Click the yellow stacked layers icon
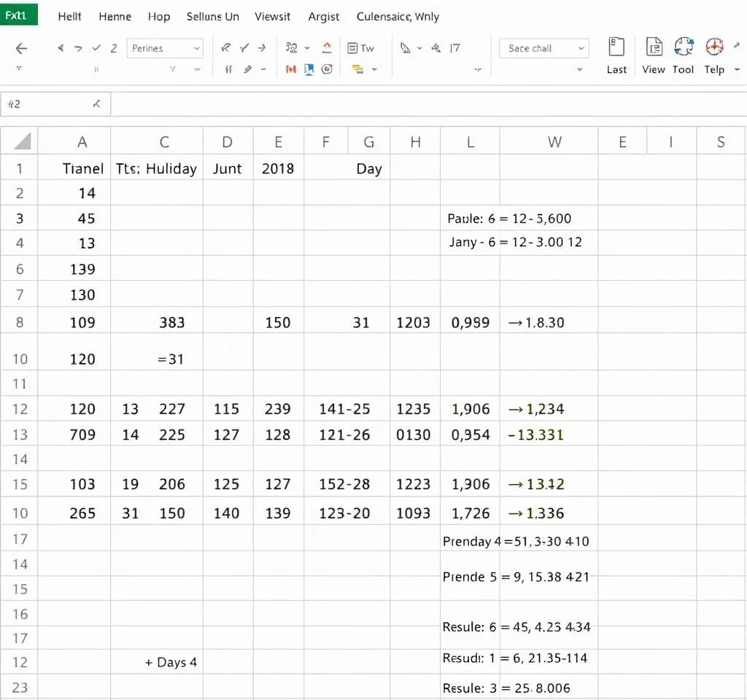The width and height of the screenshot is (747, 700). [357, 69]
